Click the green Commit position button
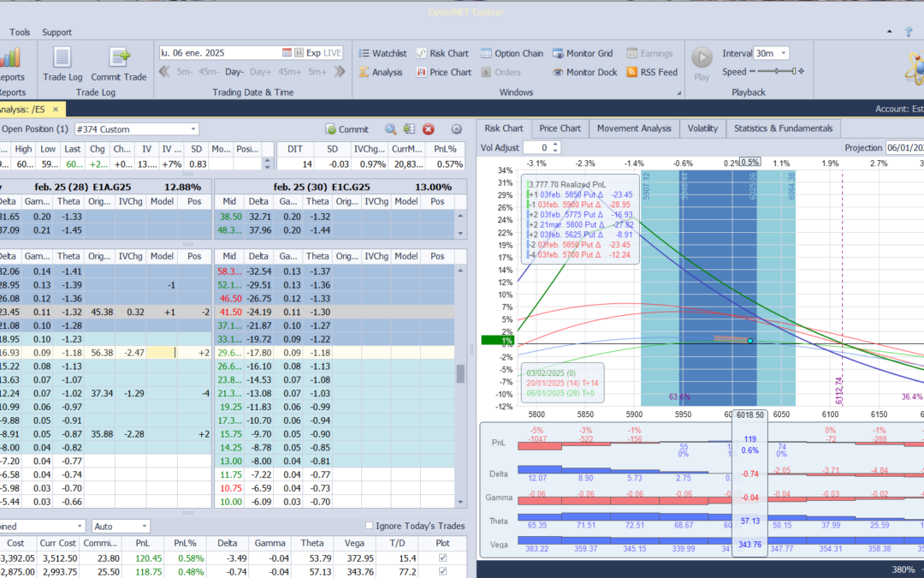This screenshot has height=578, width=924. [347, 129]
